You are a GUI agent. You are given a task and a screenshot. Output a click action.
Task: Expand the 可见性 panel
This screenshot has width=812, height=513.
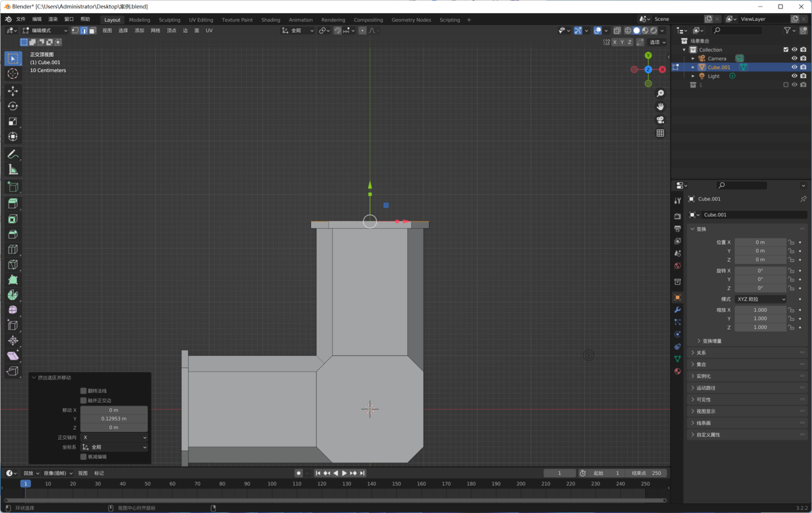[748, 400]
